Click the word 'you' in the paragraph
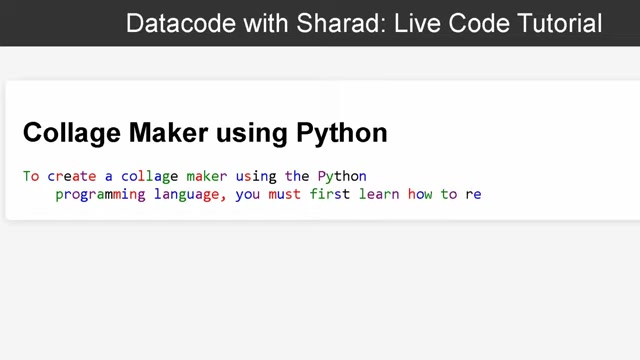 click(247, 195)
